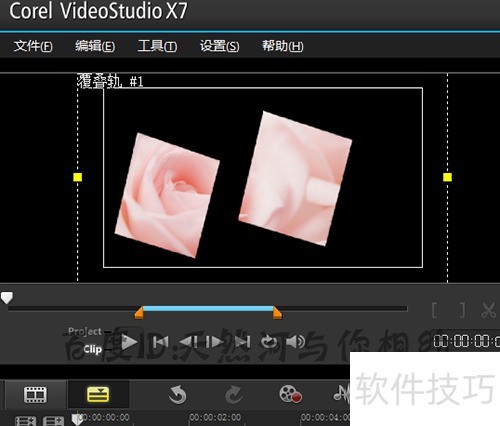Screen dimensions: 500x426
Task: Open the 文件(F) menu
Action: (33, 46)
